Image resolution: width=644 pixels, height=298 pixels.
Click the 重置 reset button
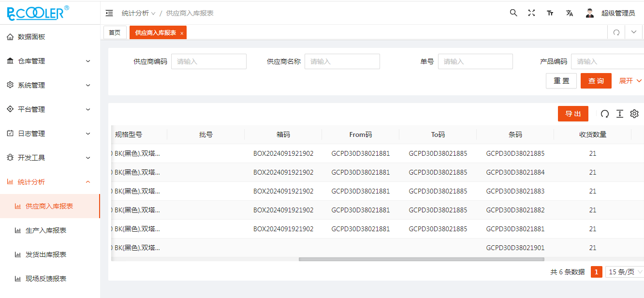[x=561, y=80]
